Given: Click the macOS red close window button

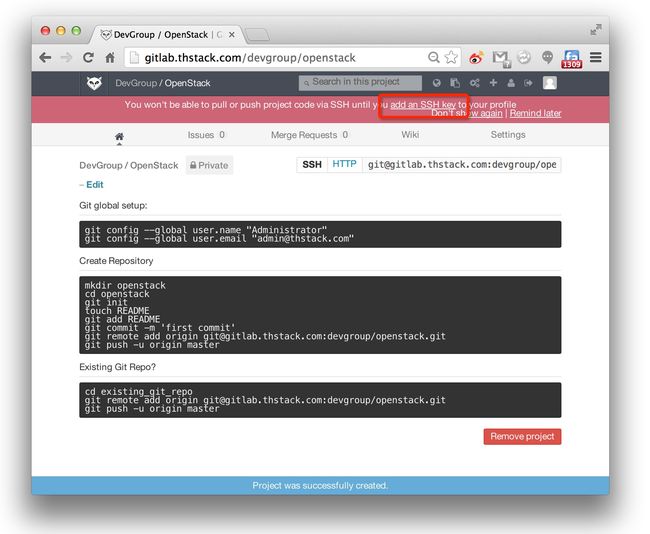Looking at the screenshot, I should [46, 31].
